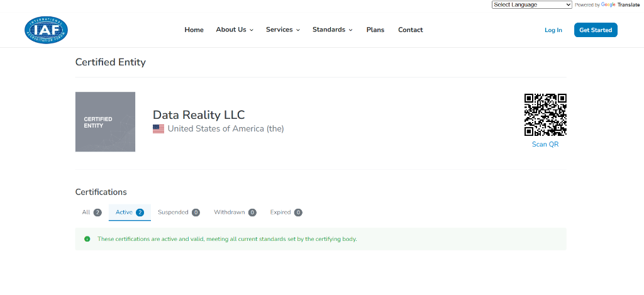Image resolution: width=644 pixels, height=295 pixels.
Task: Switch to the Expired tab
Action: coord(286,213)
